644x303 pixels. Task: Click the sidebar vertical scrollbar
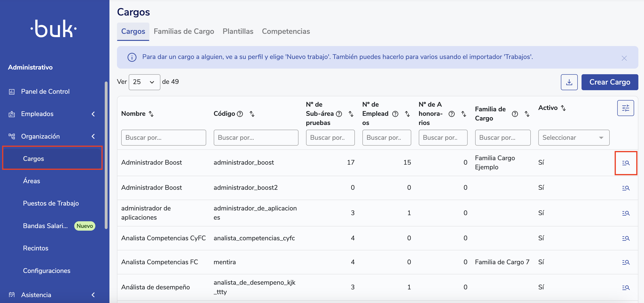point(106,155)
